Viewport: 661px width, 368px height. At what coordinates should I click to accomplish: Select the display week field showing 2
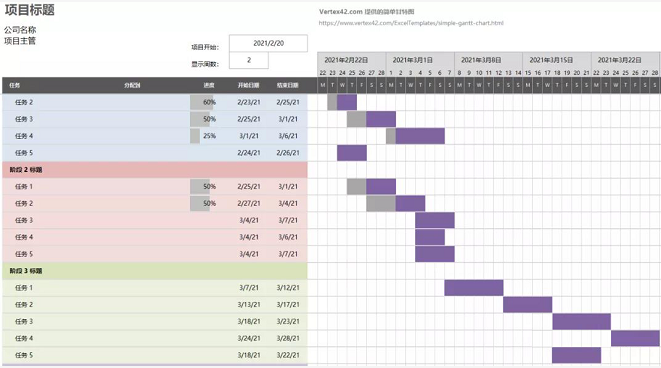pos(249,60)
